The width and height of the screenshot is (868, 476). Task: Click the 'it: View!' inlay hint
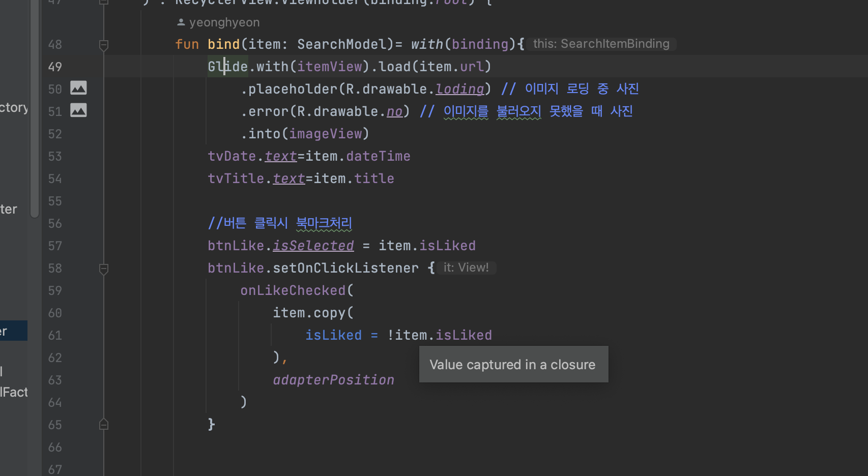466,267
